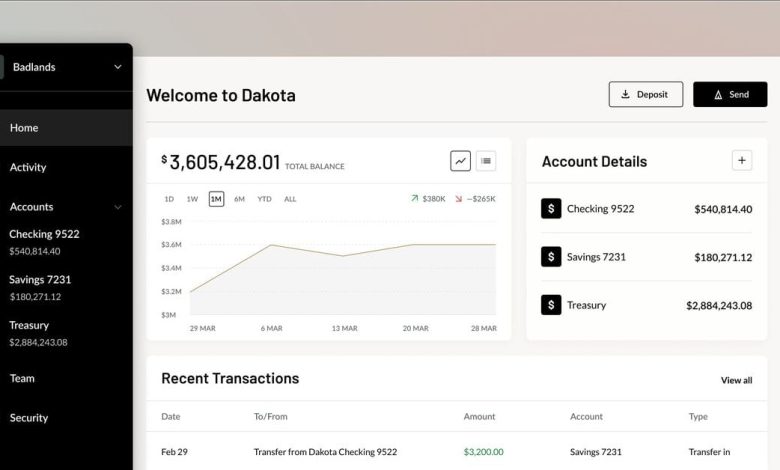The height and width of the screenshot is (470, 780).
Task: Switch to line chart view icon
Action: point(460,161)
